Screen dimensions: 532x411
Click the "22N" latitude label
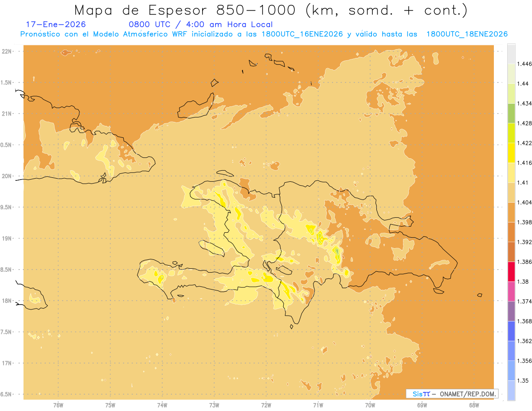[7, 51]
